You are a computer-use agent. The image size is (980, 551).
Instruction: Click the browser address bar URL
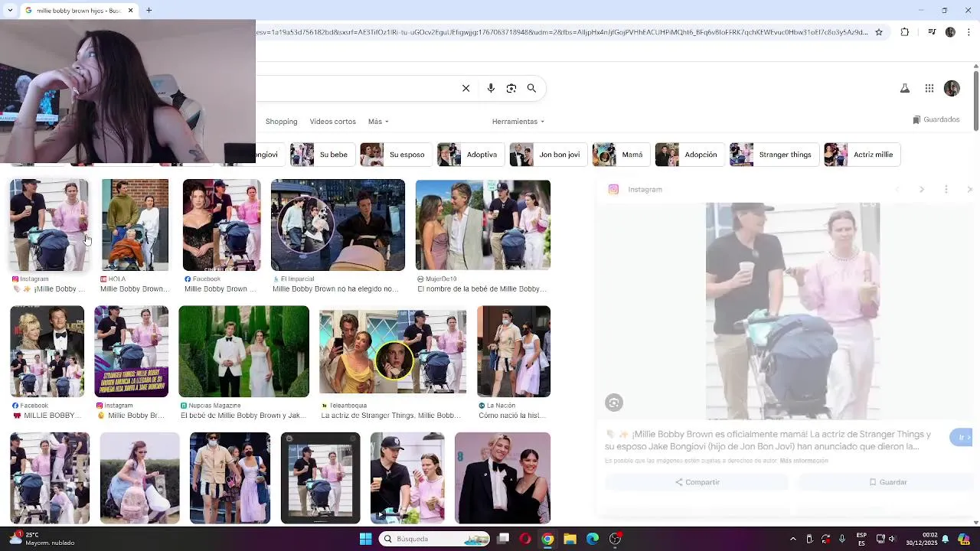(563, 32)
